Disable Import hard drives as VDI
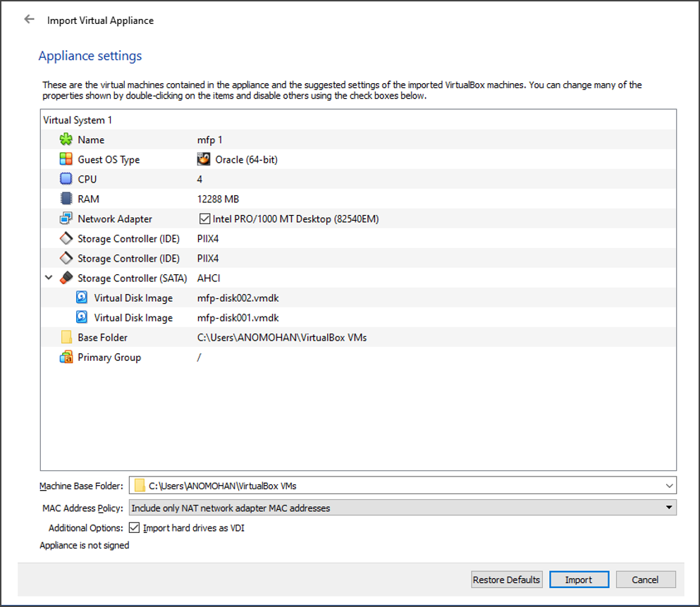 [134, 527]
